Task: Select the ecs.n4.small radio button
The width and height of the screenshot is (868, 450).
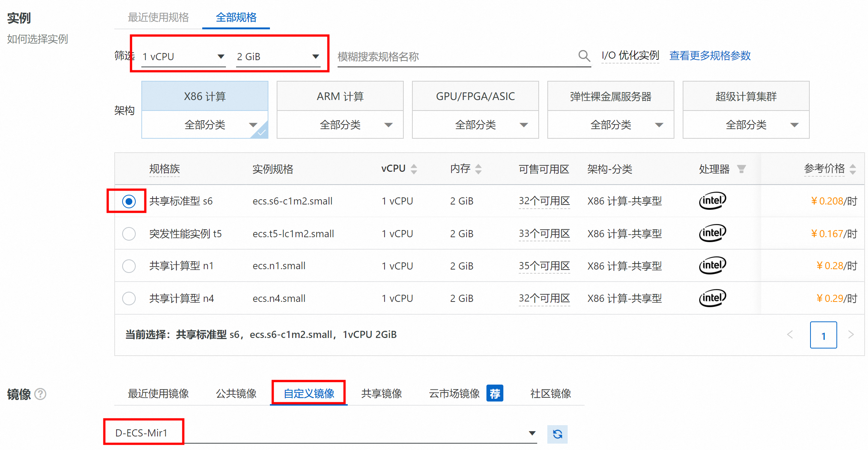Action: click(129, 298)
